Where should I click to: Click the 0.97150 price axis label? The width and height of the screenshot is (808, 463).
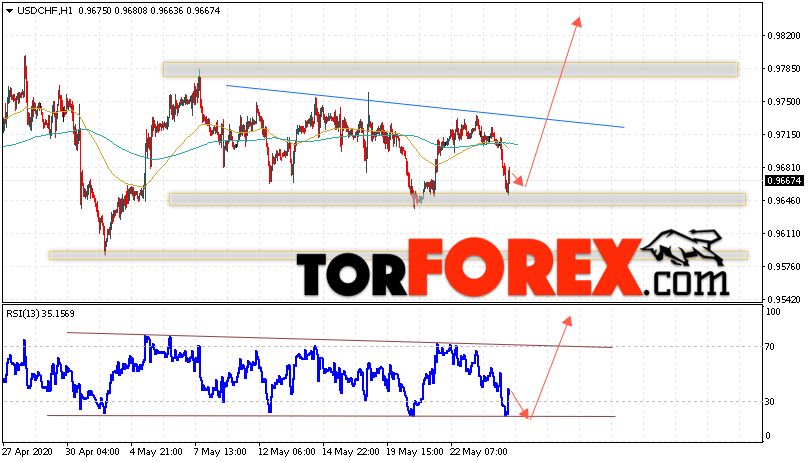784,135
